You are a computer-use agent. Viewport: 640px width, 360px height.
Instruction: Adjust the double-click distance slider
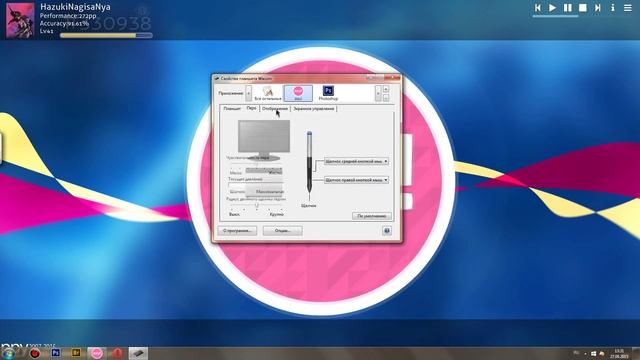(x=257, y=206)
